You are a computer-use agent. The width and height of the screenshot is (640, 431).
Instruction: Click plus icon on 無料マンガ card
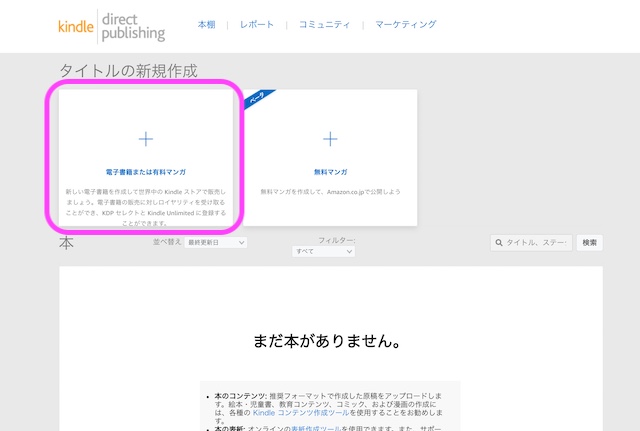(x=330, y=139)
